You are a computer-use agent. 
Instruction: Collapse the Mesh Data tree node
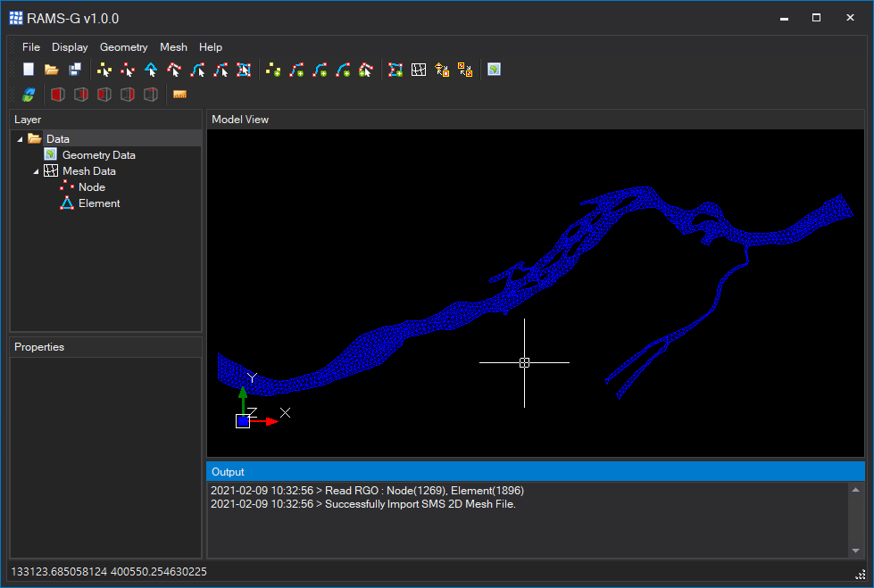coord(36,171)
